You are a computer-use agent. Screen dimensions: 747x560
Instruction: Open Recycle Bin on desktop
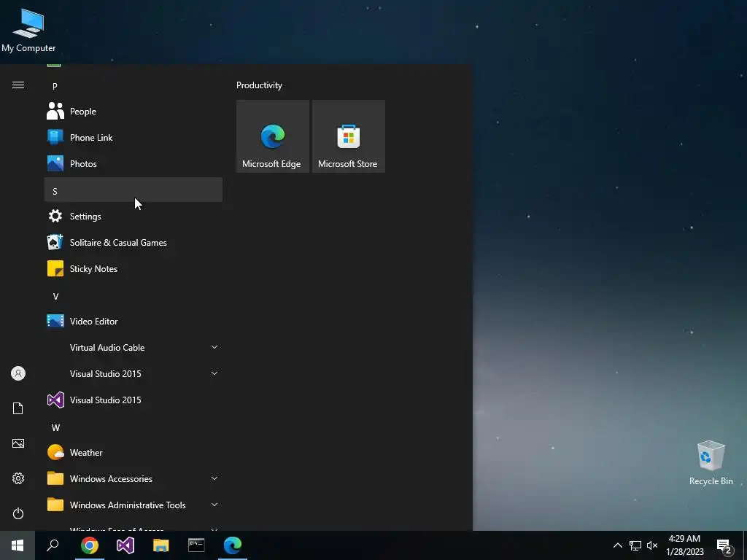(x=711, y=463)
